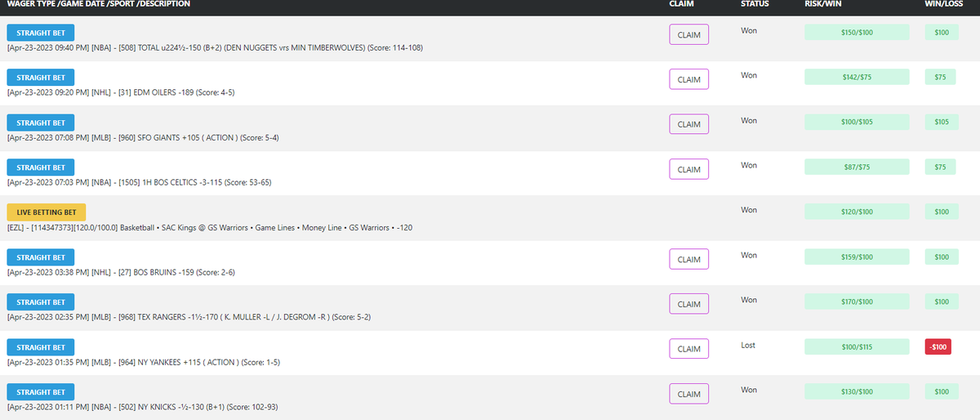Select the STRAIGHT BET tag on BOS Celtics wager
Screen dimensions: 980x420
pos(41,168)
